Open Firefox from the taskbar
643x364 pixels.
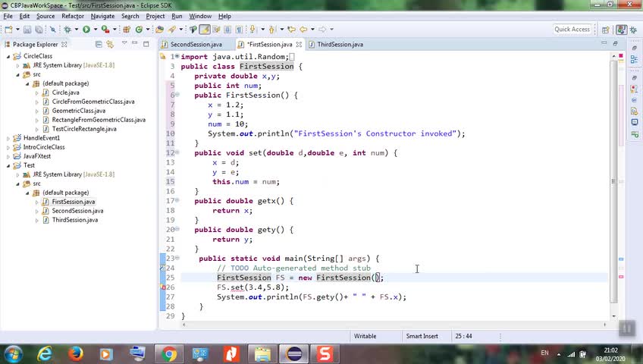[75, 353]
